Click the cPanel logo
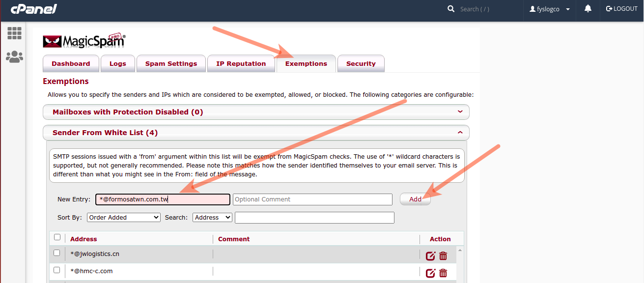 [33, 9]
